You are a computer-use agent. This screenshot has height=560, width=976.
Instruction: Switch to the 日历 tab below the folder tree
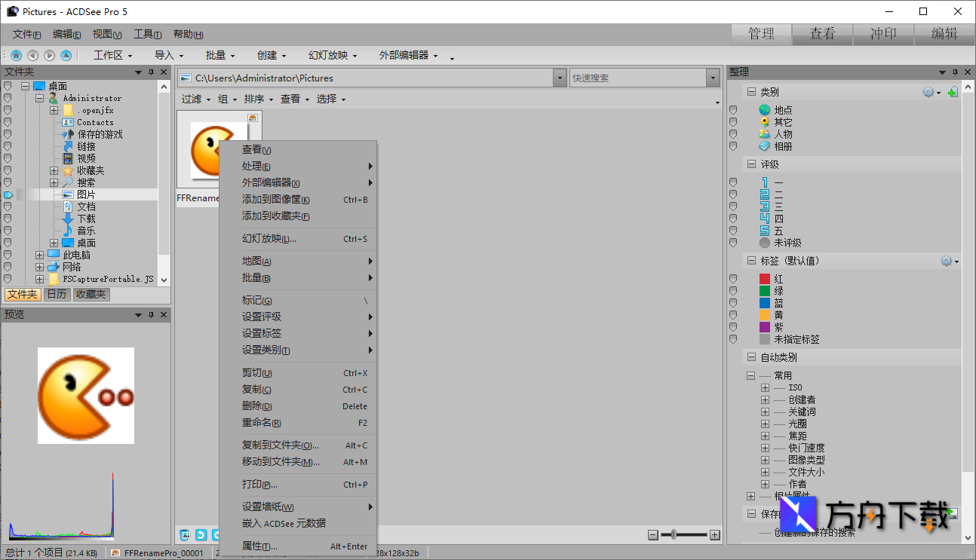pyautogui.click(x=57, y=294)
